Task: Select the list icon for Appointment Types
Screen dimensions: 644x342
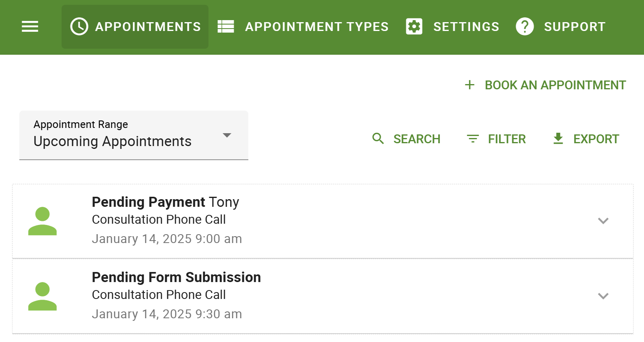Action: coord(225,26)
